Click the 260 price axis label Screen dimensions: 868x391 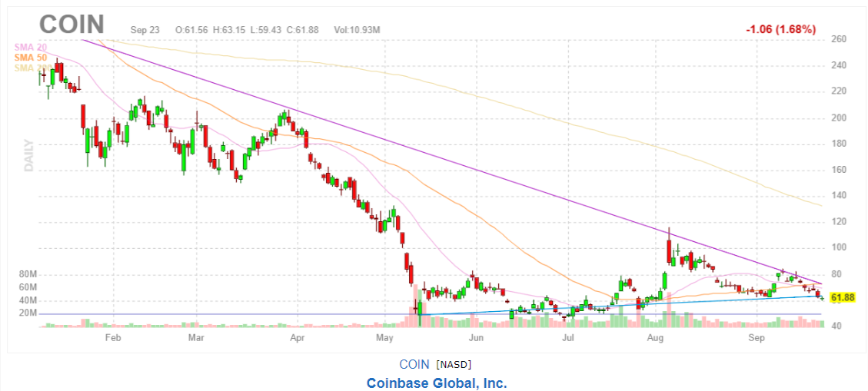point(839,39)
